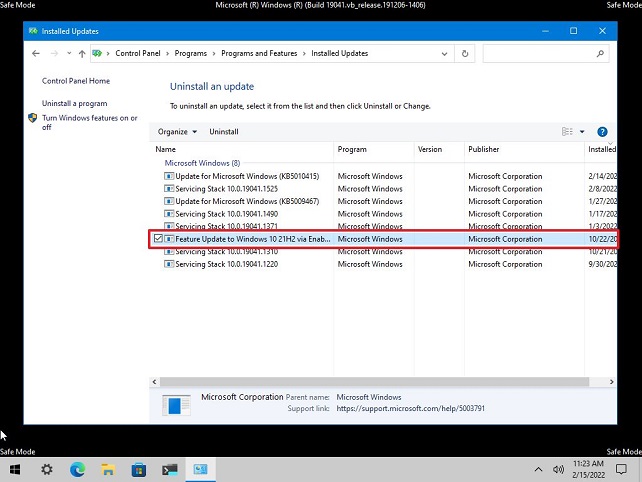
Task: Click Feature Update to Windows 10 21H2 name
Action: click(x=253, y=239)
